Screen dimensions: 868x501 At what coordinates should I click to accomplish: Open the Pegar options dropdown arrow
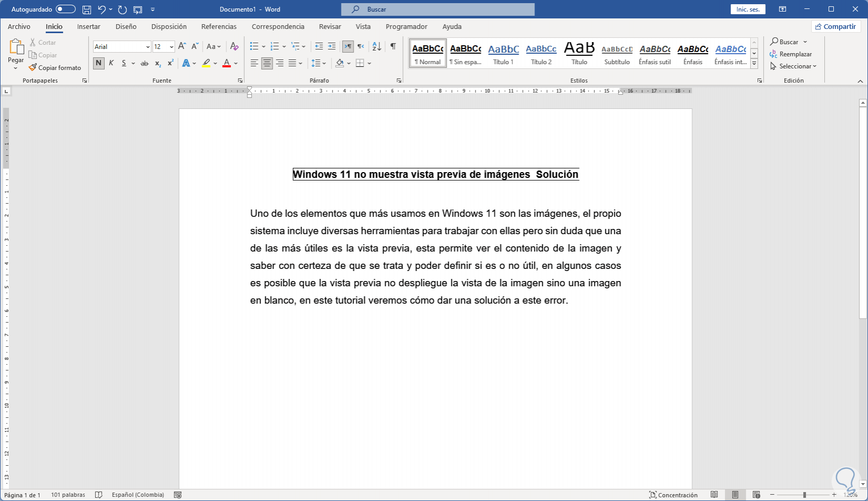click(16, 67)
